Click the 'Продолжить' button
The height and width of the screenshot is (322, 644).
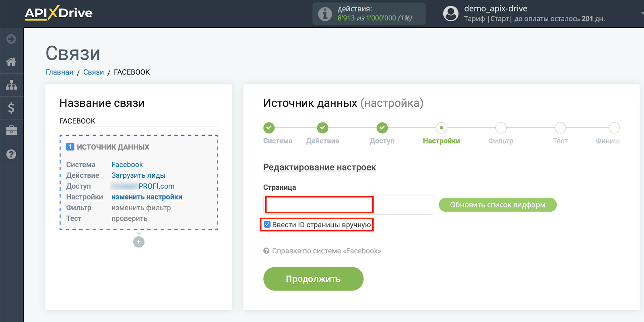(x=314, y=279)
